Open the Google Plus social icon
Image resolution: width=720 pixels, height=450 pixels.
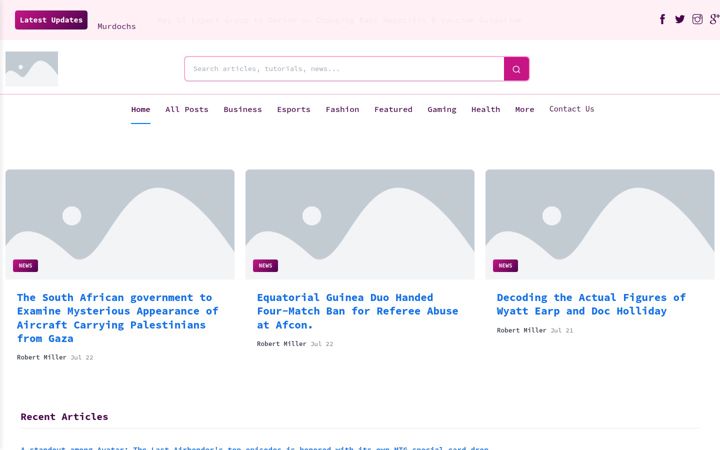coord(714,19)
